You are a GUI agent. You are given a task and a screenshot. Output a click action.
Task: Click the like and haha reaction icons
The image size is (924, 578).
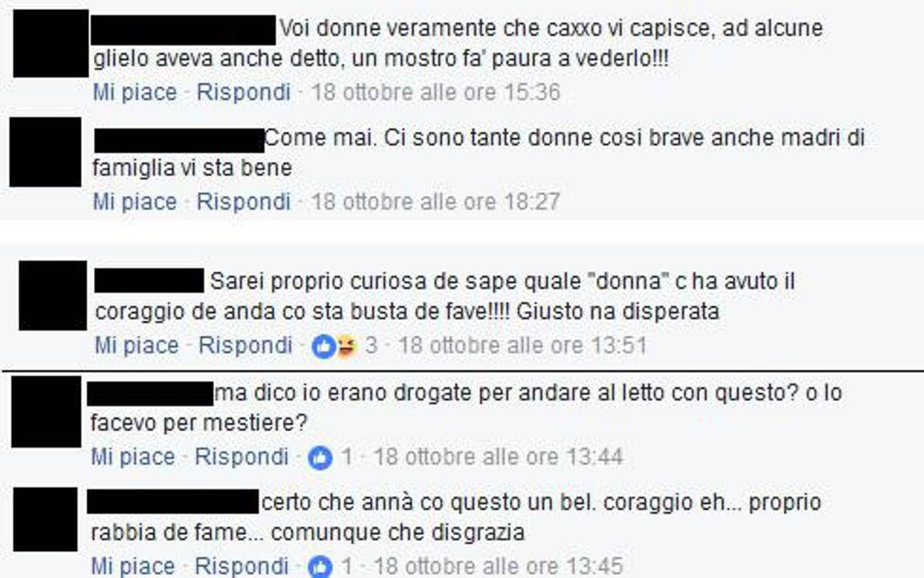pos(335,346)
